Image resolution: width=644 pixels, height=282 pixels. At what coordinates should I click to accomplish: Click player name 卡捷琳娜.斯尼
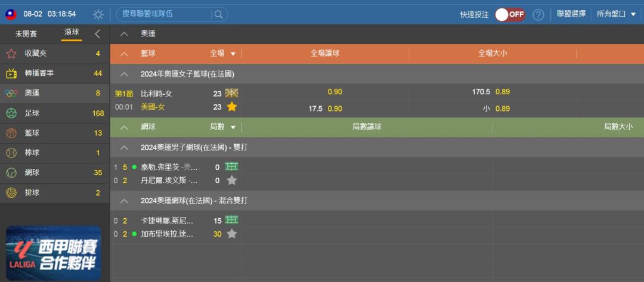coord(166,221)
